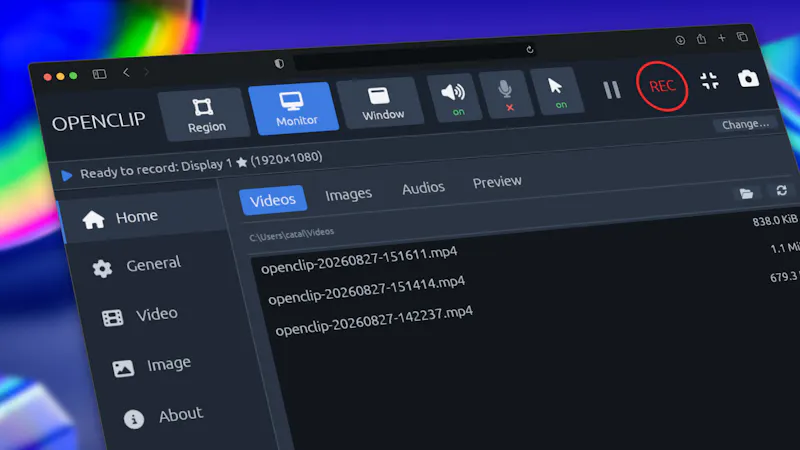Open the Change… display option
This screenshot has width=800, height=450.
pyautogui.click(x=745, y=124)
